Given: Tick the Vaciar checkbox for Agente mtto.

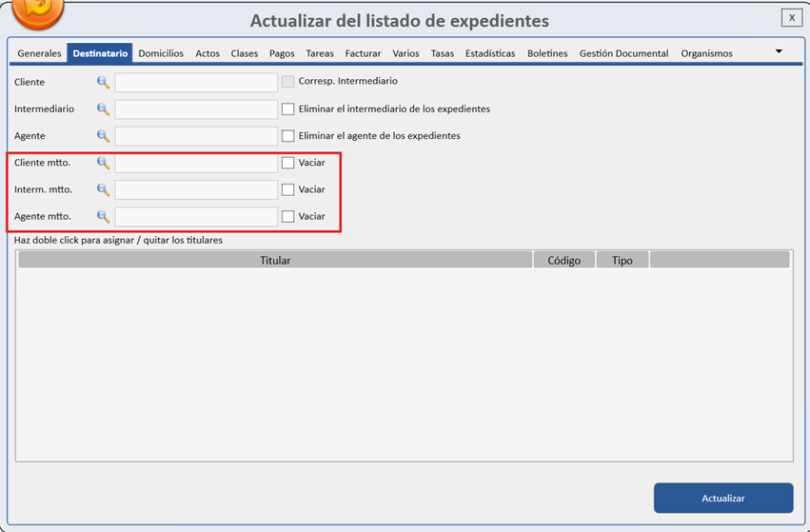Looking at the screenshot, I should [x=287, y=216].
